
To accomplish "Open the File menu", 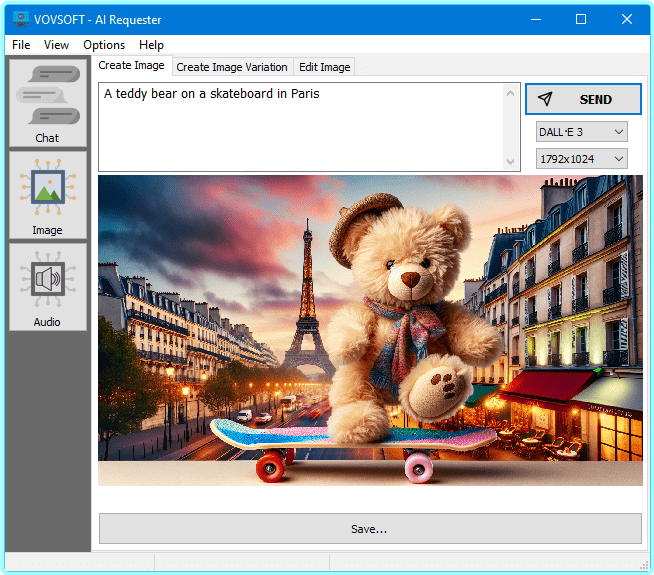I will pyautogui.click(x=21, y=45).
